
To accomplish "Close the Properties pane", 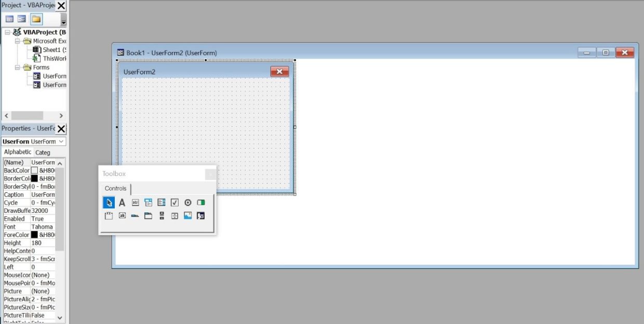I will (61, 129).
